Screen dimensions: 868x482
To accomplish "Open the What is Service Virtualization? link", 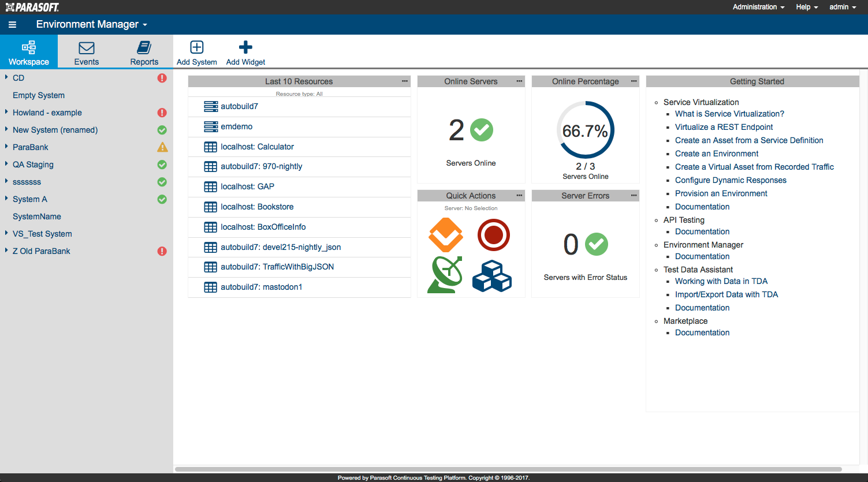I will point(729,114).
